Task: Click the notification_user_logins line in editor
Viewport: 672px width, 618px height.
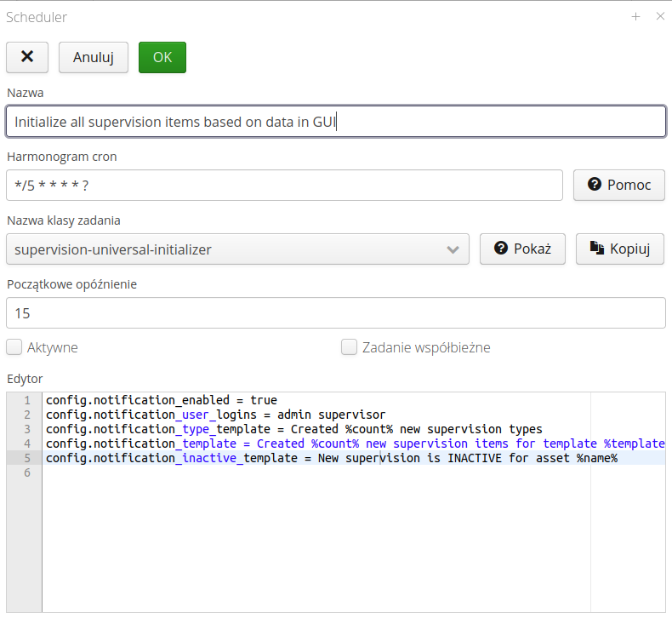Action: (x=215, y=415)
